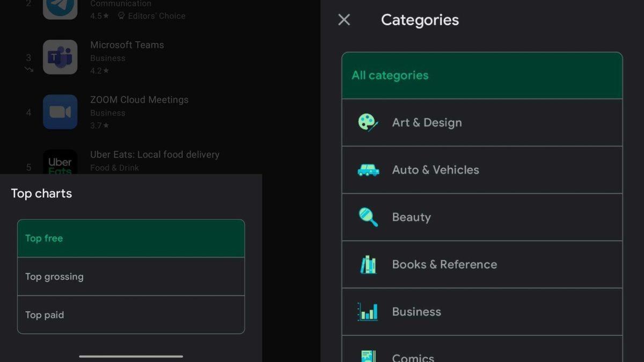Select the Top free filter

coord(130,238)
